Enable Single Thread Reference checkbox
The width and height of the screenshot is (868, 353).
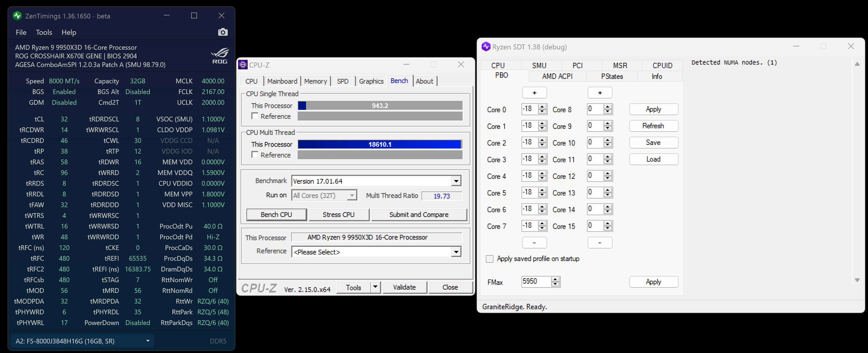tap(255, 116)
